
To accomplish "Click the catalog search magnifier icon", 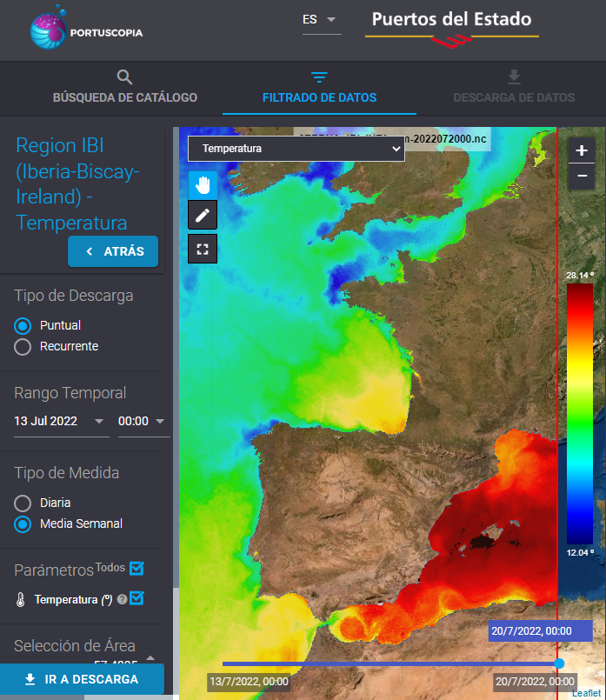I will click(x=124, y=77).
